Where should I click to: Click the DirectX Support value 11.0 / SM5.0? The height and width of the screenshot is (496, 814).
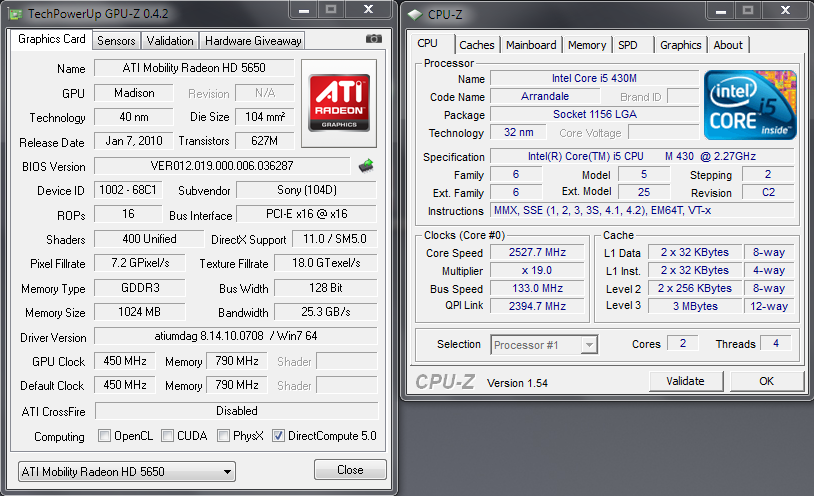(335, 239)
